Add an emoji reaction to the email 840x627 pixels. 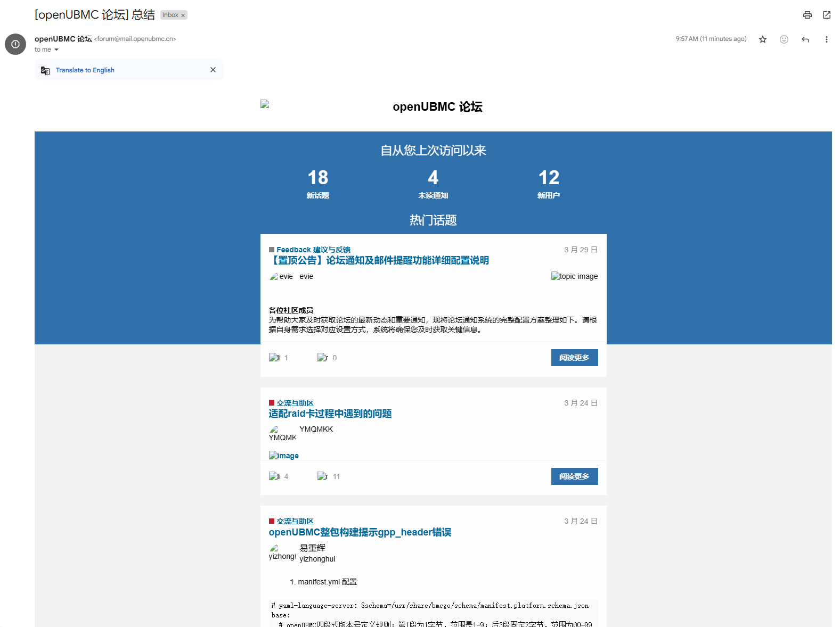[784, 39]
